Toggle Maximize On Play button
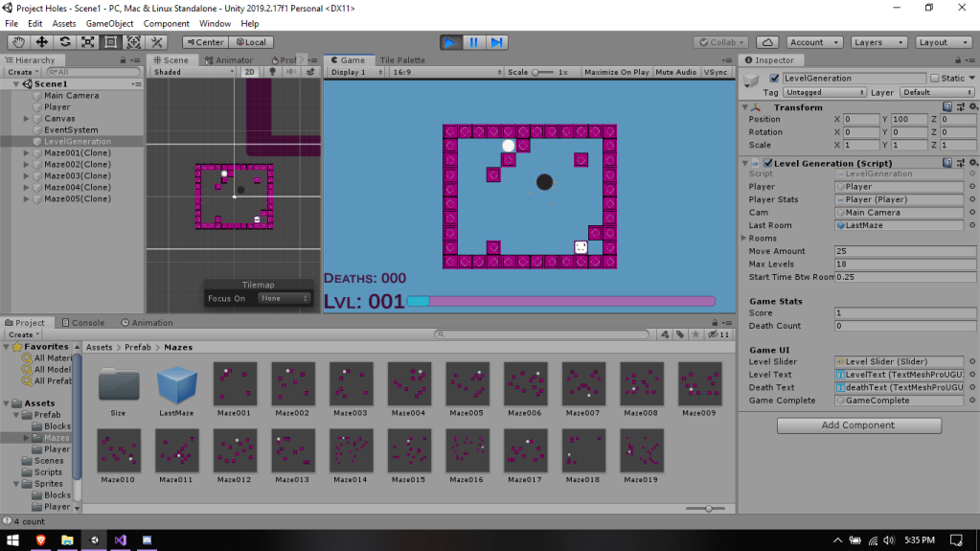 click(616, 72)
